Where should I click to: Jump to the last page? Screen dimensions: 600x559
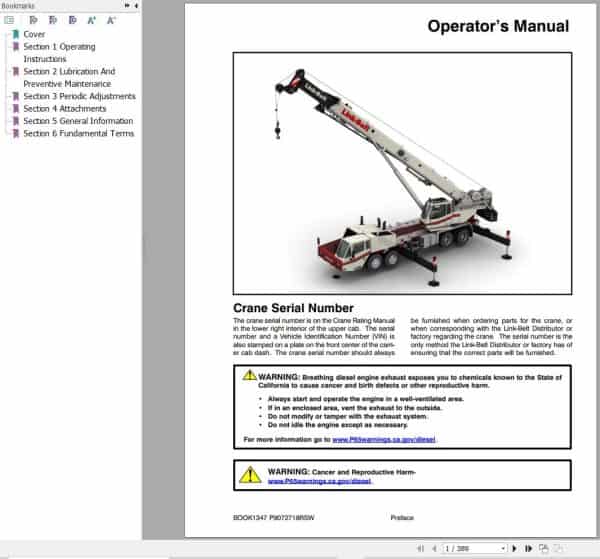pyautogui.click(x=528, y=548)
